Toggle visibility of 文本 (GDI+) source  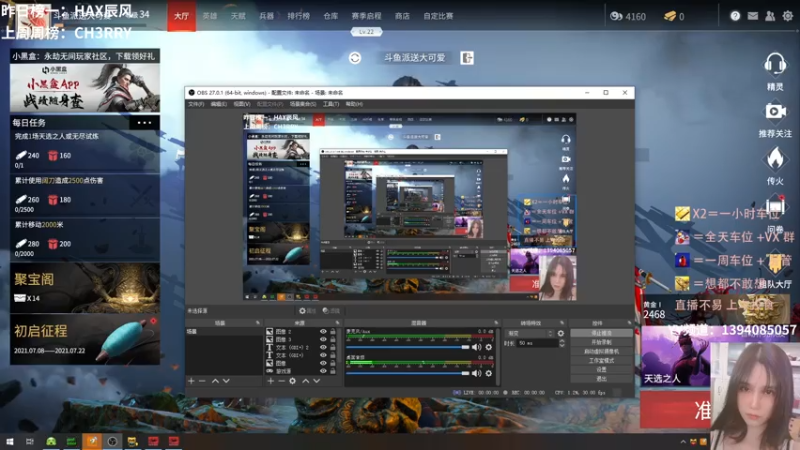(323, 355)
